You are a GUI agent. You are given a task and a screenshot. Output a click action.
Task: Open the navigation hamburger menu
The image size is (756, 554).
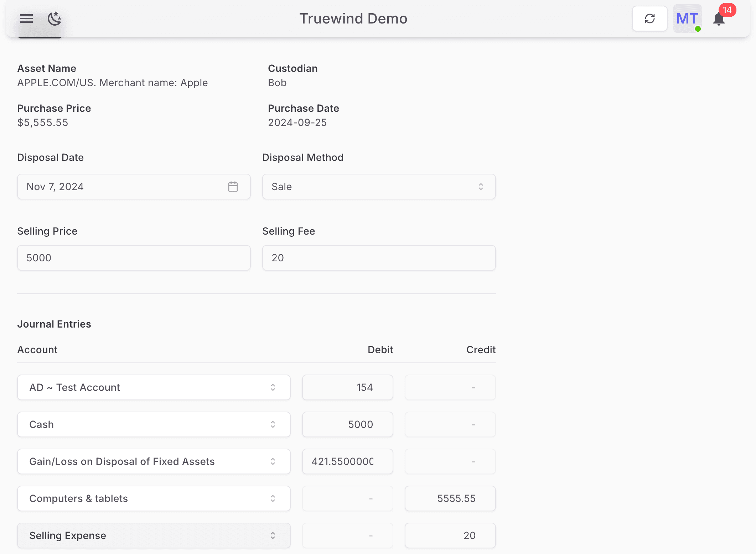[26, 19]
